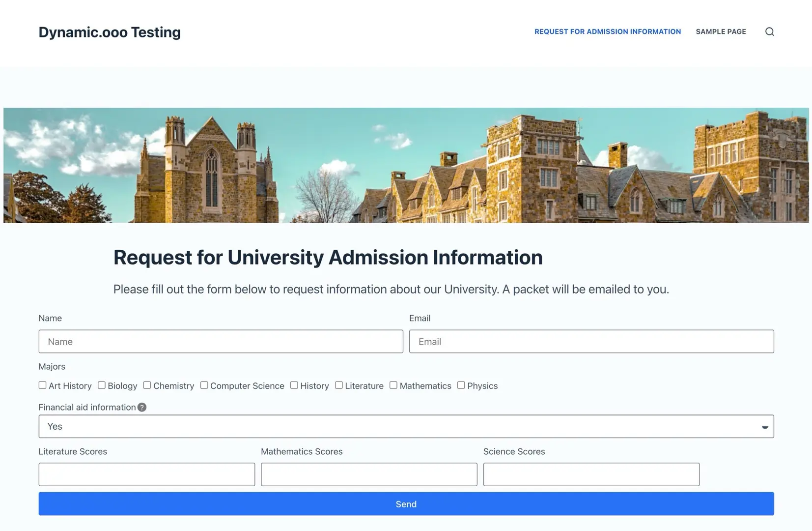This screenshot has width=812, height=531.
Task: Select Computer Science as a major
Action: coord(204,385)
